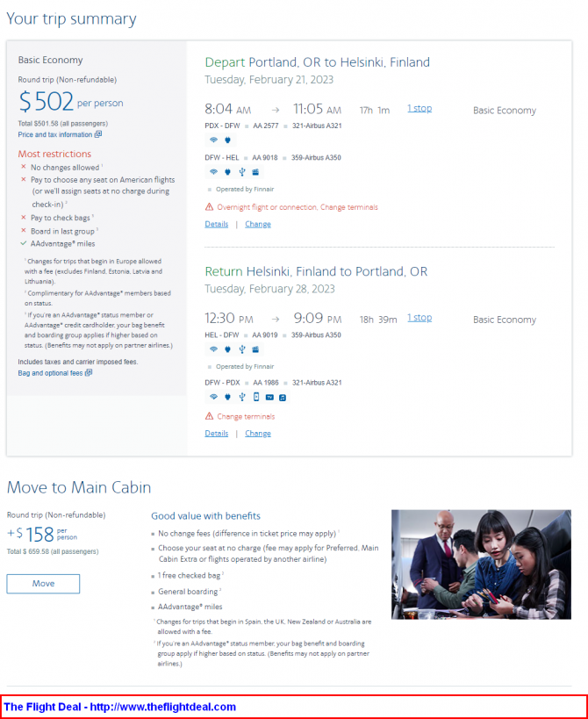Image resolution: width=588 pixels, height=719 pixels.
Task: Click entertainment icon for AA 9018 flight
Action: pyautogui.click(x=255, y=172)
